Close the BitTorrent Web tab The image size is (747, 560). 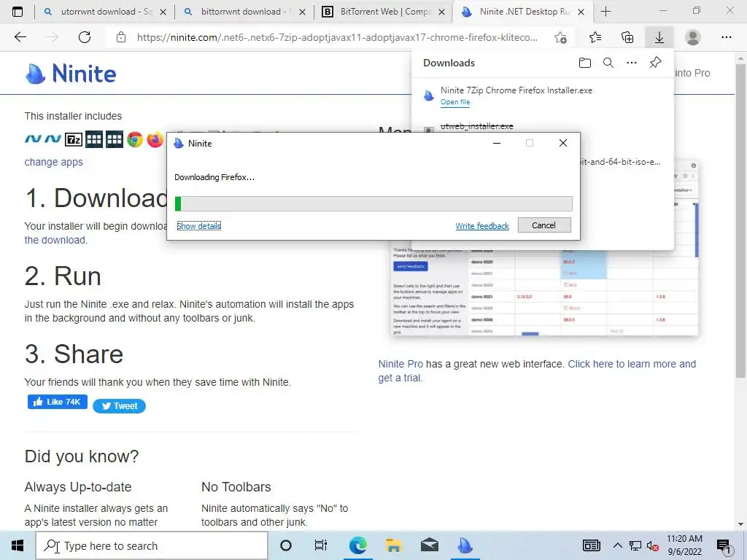pyautogui.click(x=441, y=12)
